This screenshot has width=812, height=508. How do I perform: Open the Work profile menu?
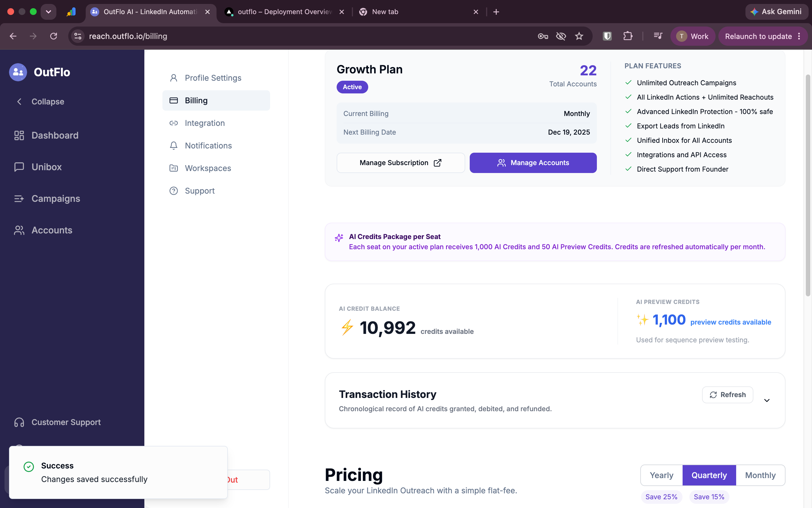point(692,36)
